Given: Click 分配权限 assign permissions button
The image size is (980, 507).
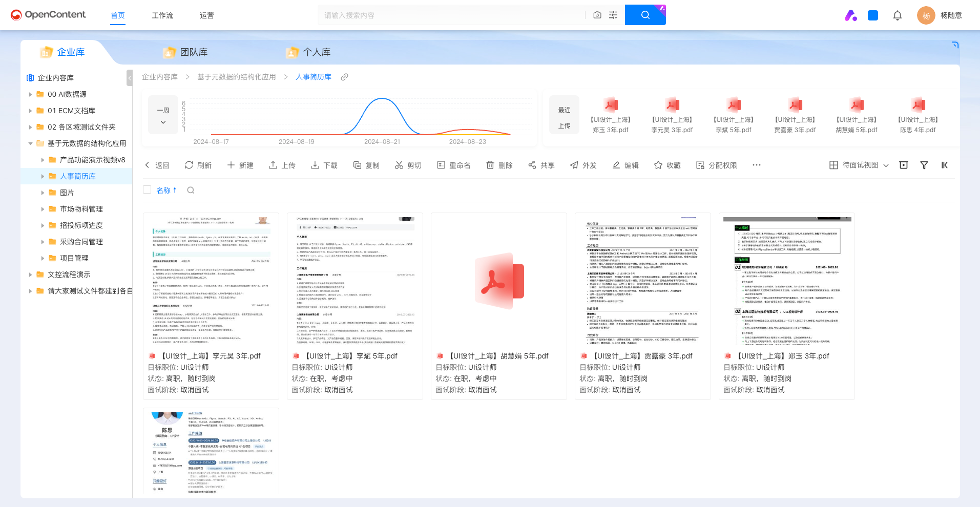Looking at the screenshot, I should tap(717, 165).
